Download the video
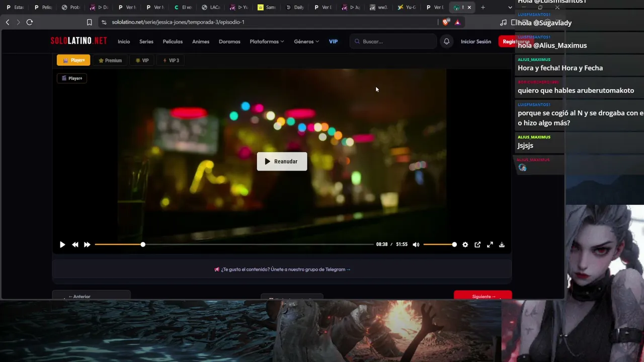Screen dimensions: 644x362 coord(502,245)
